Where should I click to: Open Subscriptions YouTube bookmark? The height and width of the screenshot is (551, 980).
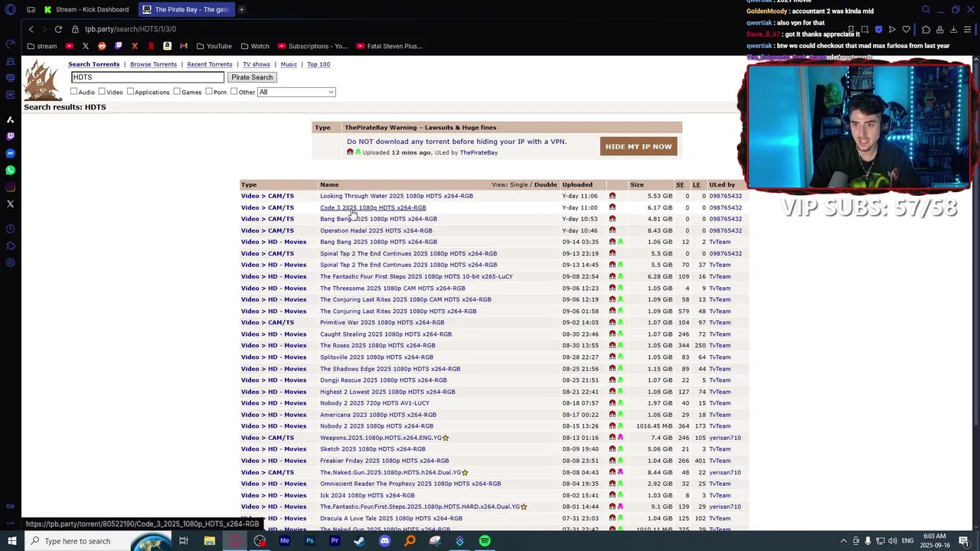click(x=312, y=46)
